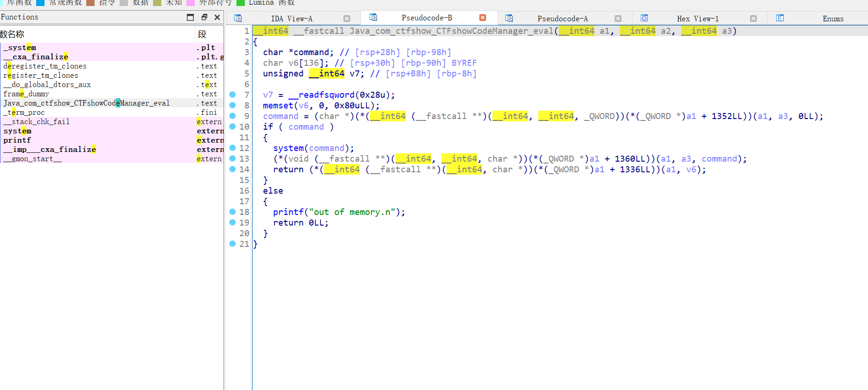Screen dimensions: 868x390
Task: Close the Functions panel
Action: (x=217, y=17)
